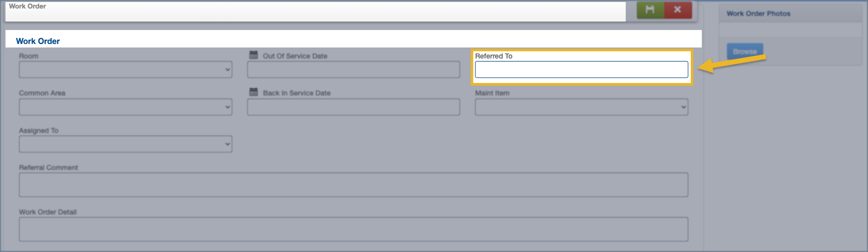Click the Assigned To label text
This screenshot has height=252, width=868.
coord(39,130)
